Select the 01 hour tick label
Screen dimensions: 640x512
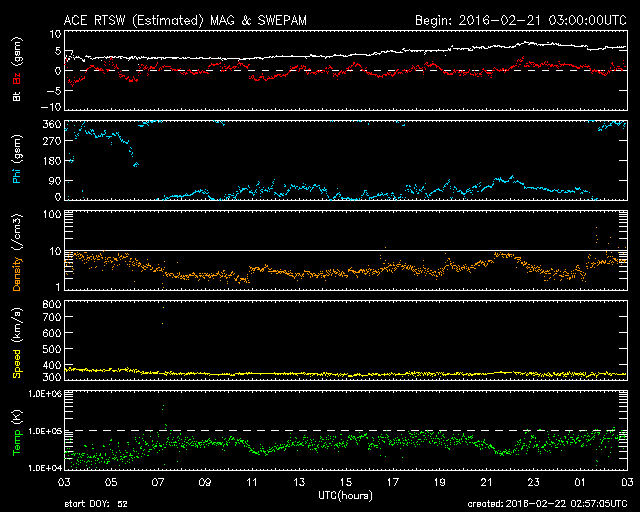pyautogui.click(x=580, y=482)
